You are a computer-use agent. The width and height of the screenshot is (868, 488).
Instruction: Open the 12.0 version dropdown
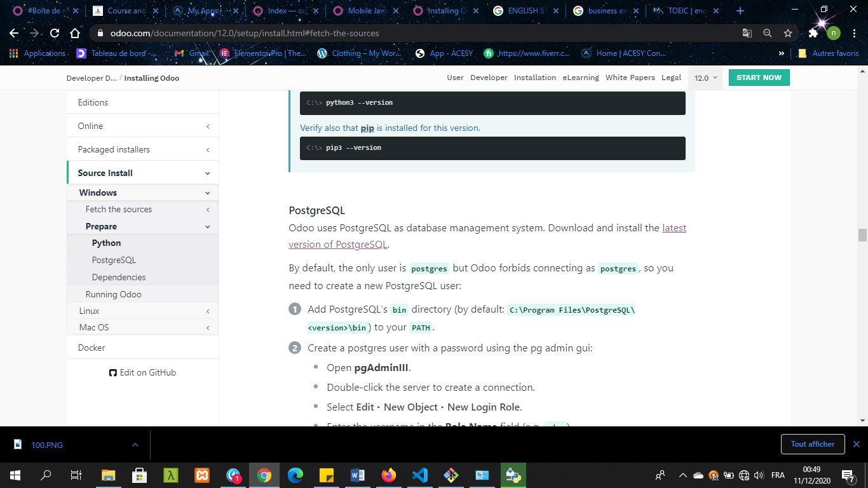(x=705, y=78)
